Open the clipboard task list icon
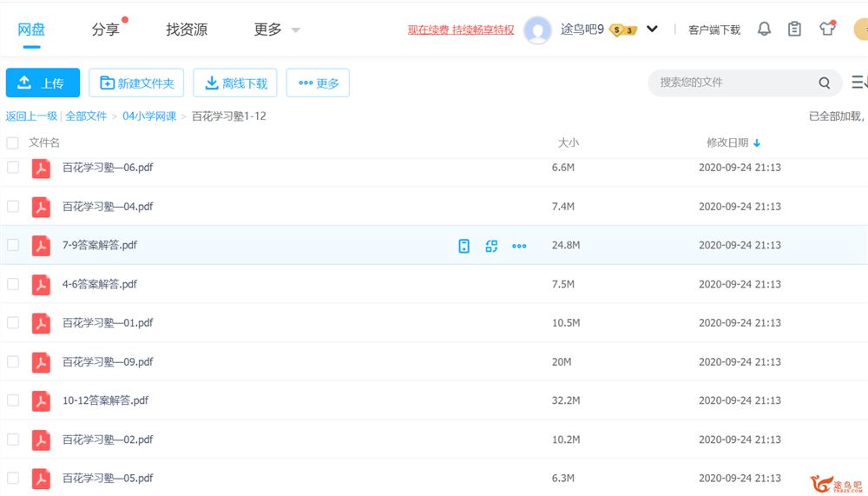The width and height of the screenshot is (868, 496). (x=794, y=29)
